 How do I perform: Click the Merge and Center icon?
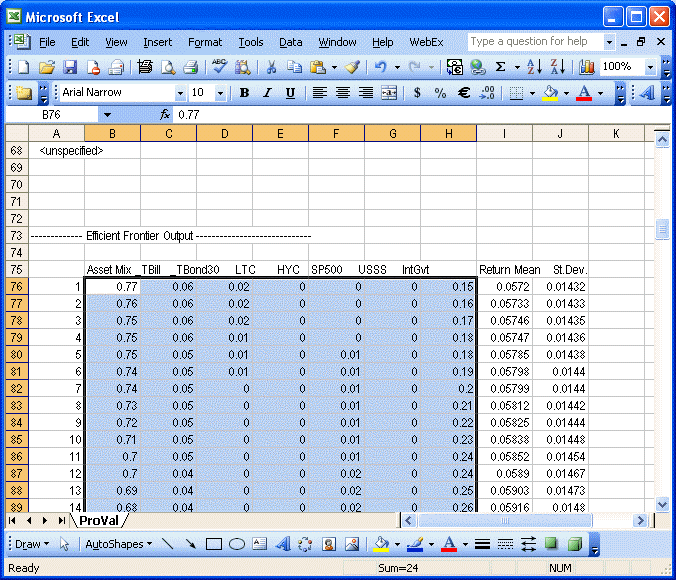pos(388,93)
